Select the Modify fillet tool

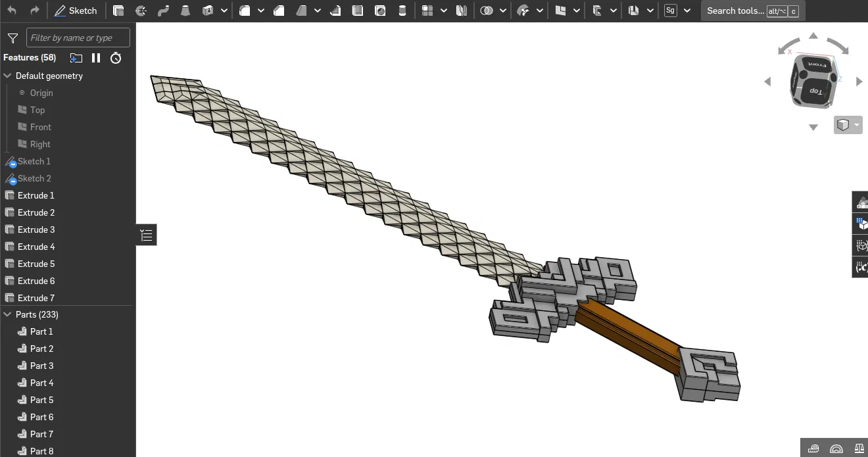click(523, 11)
